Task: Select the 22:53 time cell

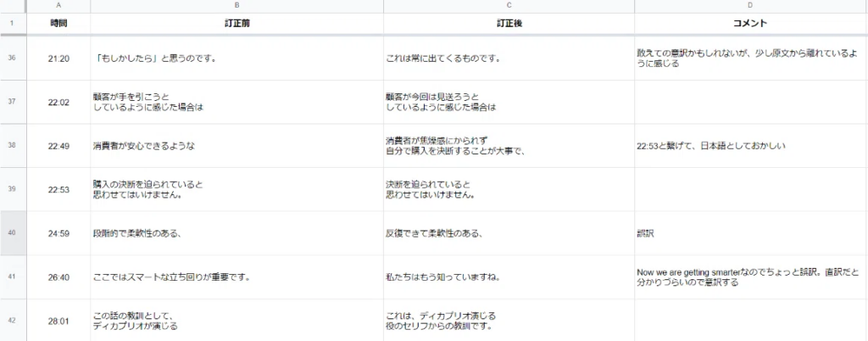Action: [x=58, y=189]
